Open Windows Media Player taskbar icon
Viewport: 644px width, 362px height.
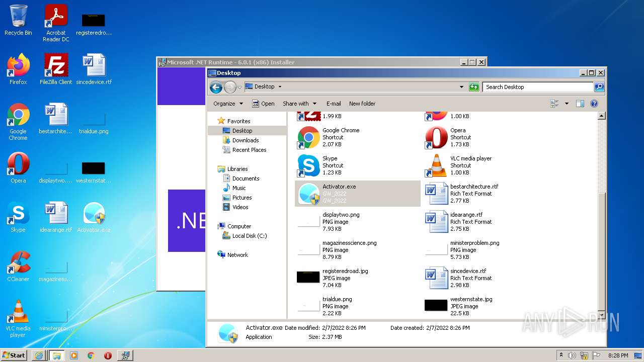click(74, 355)
